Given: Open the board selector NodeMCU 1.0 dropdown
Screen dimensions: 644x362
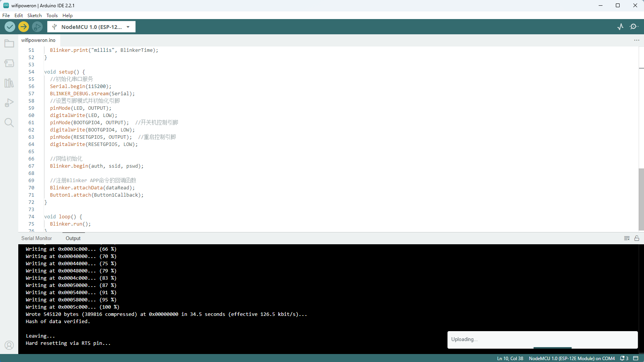Looking at the screenshot, I should tap(91, 27).
